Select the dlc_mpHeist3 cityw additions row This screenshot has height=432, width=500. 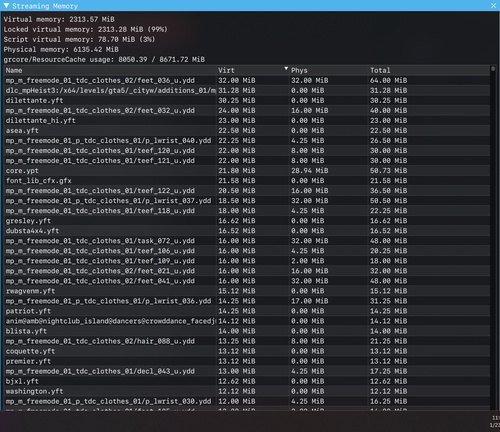point(247,90)
